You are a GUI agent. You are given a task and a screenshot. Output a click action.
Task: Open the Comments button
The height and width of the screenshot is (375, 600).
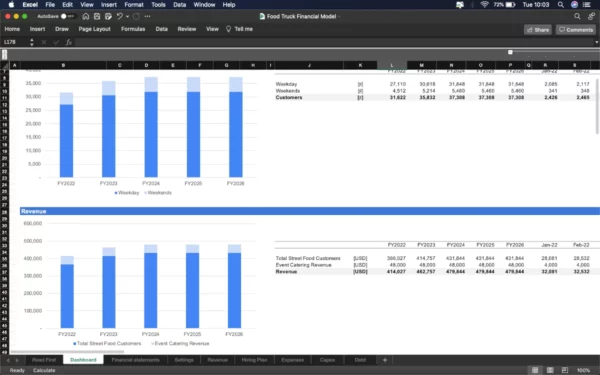[576, 29]
